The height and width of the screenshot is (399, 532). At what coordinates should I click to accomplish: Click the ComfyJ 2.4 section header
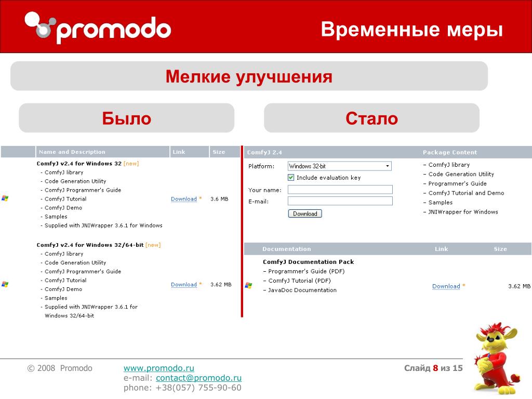point(264,152)
